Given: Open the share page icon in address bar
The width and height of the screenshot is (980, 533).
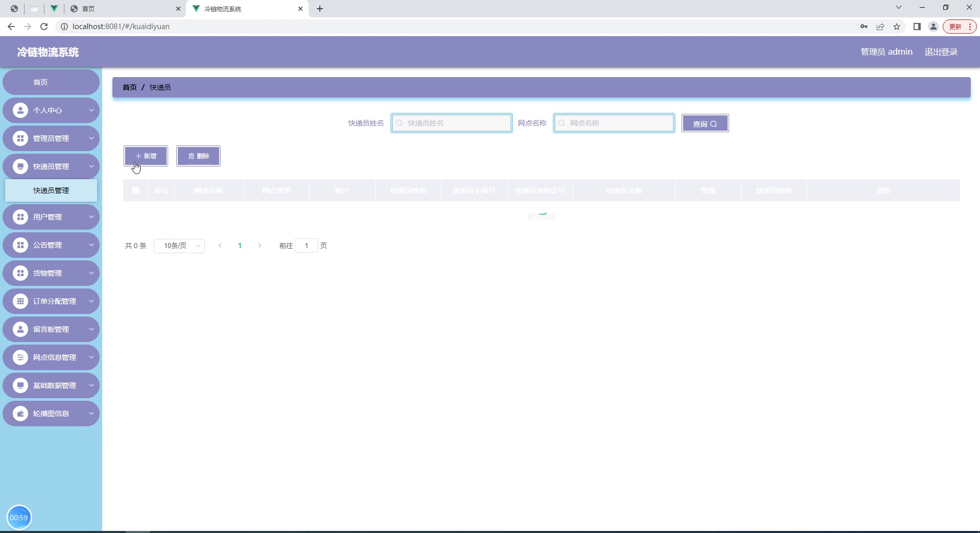Looking at the screenshot, I should 880,27.
